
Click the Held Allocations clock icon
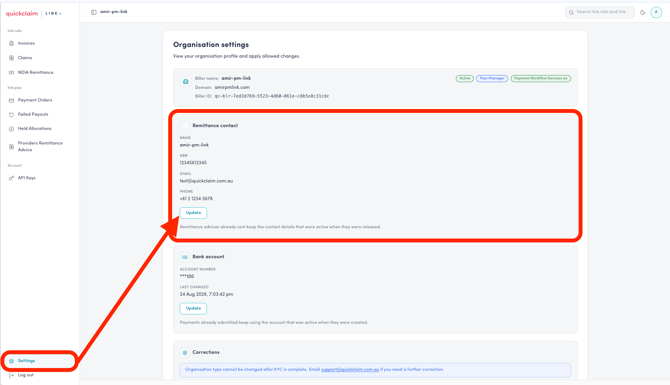pyautogui.click(x=12, y=129)
